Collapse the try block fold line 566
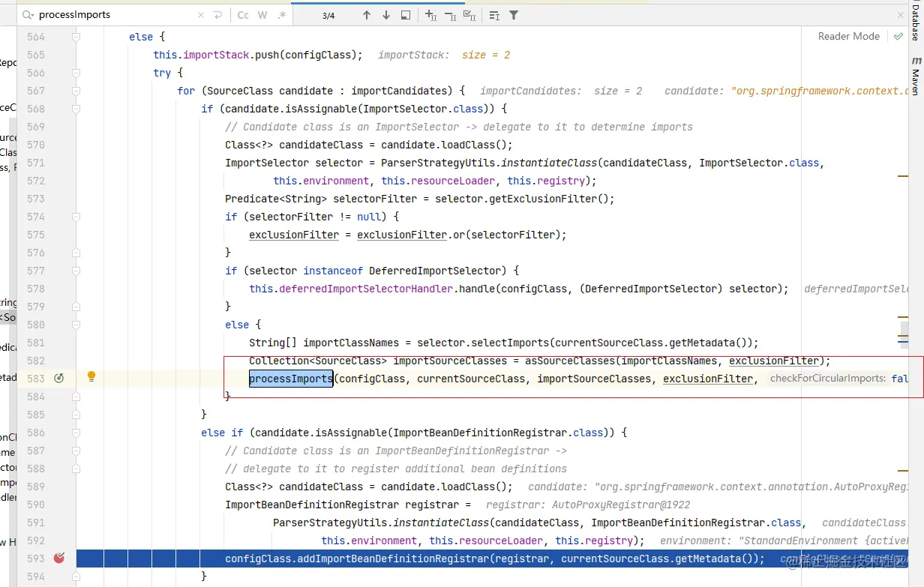 (76, 73)
